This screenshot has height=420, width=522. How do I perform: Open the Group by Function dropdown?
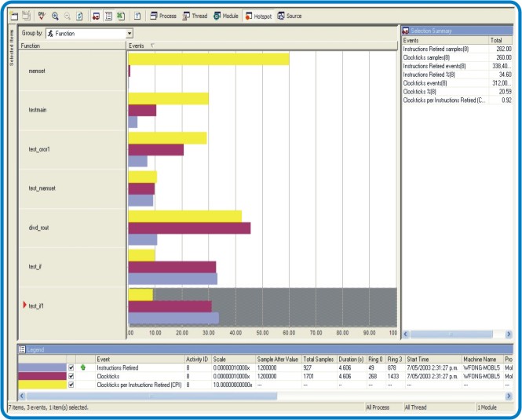pos(130,33)
